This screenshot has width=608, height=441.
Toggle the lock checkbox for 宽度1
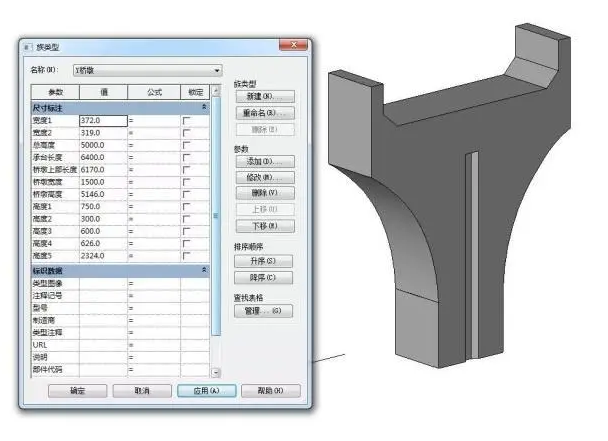click(x=187, y=121)
